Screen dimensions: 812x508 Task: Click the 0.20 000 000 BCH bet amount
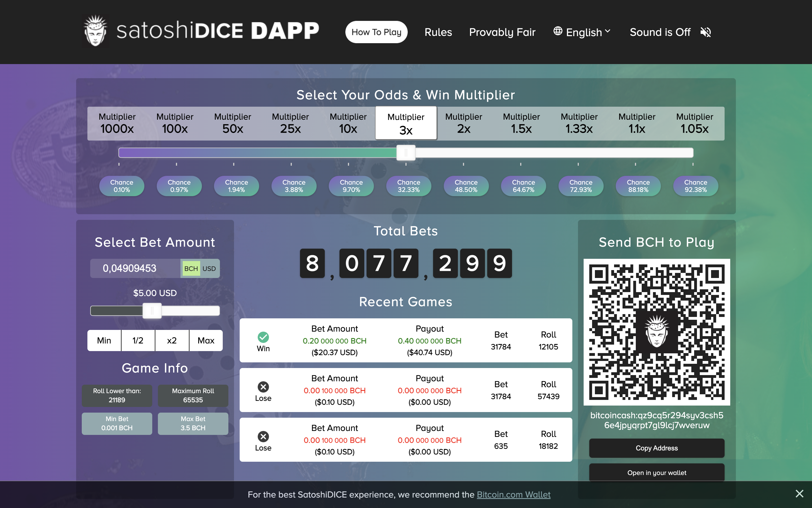click(x=335, y=341)
